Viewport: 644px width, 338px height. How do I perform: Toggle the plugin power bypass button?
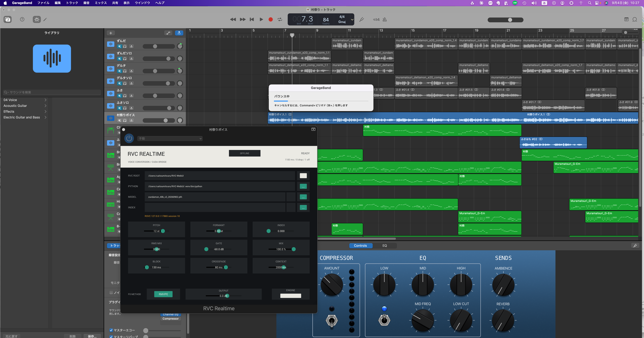click(129, 138)
